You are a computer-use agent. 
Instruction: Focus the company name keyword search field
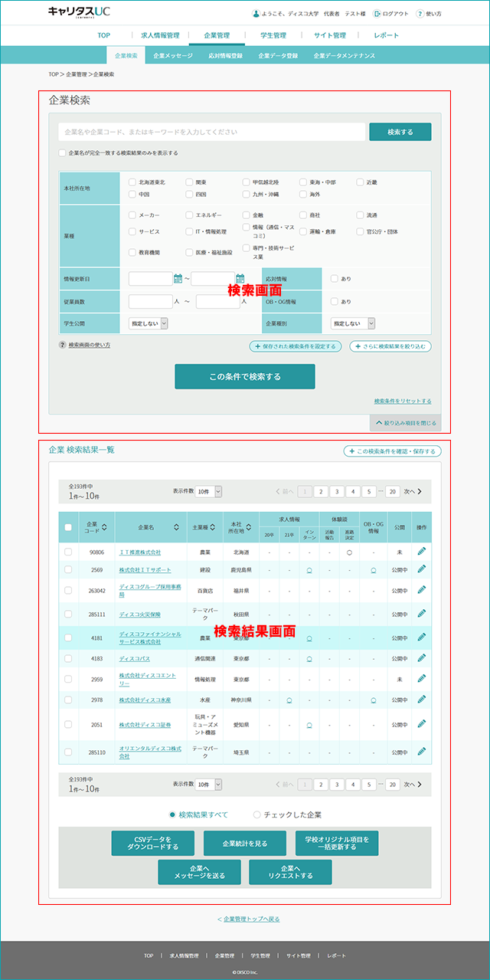(x=212, y=132)
